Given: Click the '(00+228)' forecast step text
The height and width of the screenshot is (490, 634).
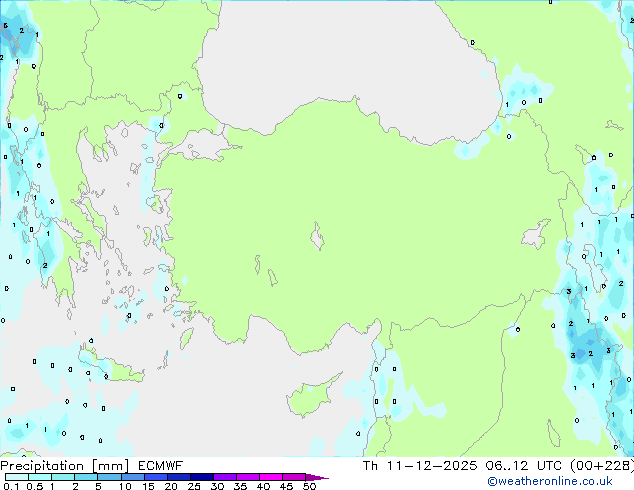Looking at the screenshot, I should pyautogui.click(x=602, y=466).
